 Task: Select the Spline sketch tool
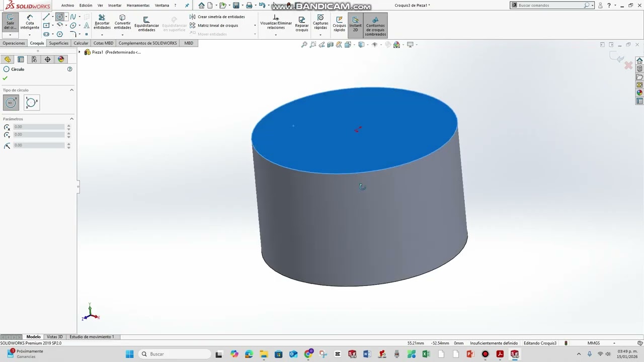tap(73, 17)
